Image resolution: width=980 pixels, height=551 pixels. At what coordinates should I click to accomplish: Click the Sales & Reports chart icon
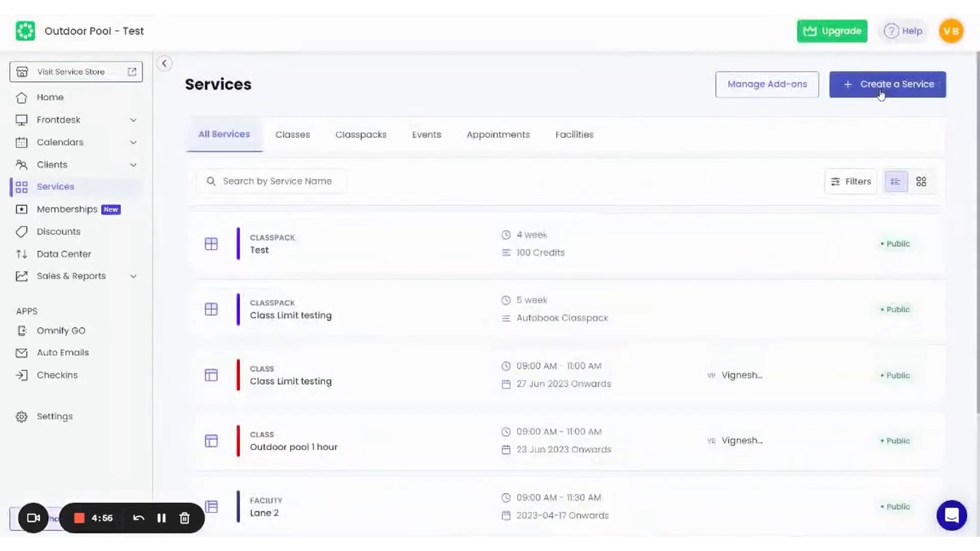[x=21, y=276]
